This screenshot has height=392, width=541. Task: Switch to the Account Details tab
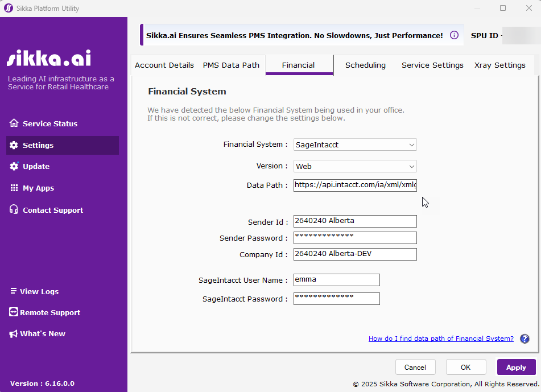[164, 65]
